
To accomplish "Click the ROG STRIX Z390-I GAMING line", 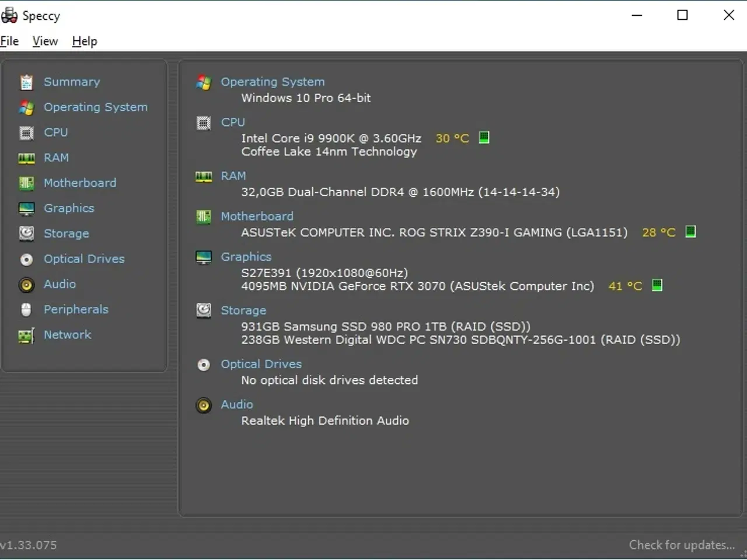I will coord(434,232).
